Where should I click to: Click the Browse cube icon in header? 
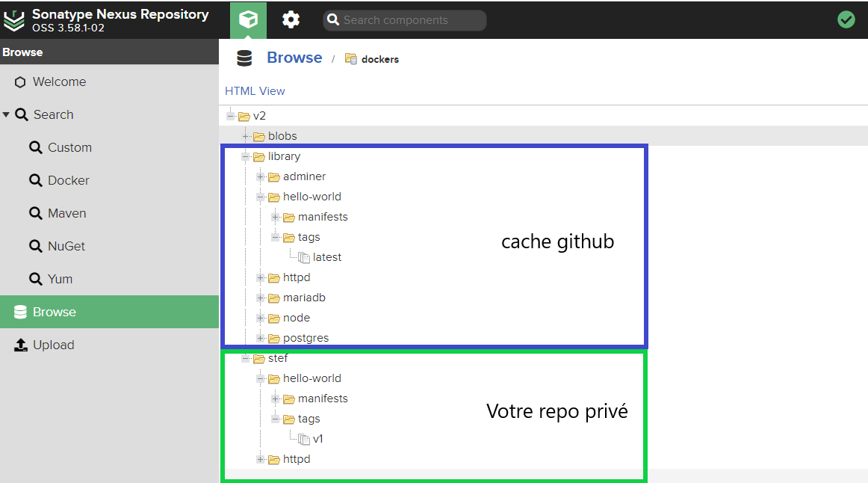tap(248, 20)
